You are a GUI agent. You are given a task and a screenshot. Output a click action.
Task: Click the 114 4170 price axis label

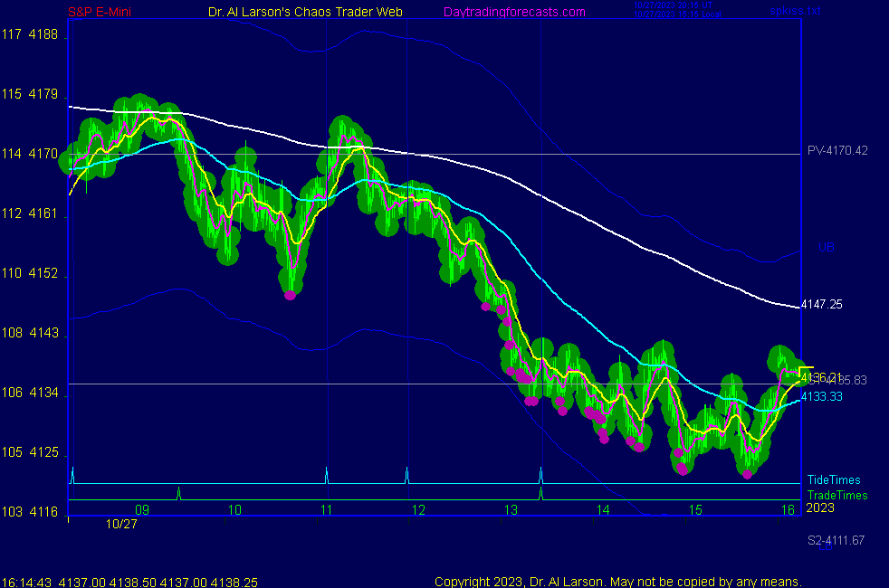30,154
